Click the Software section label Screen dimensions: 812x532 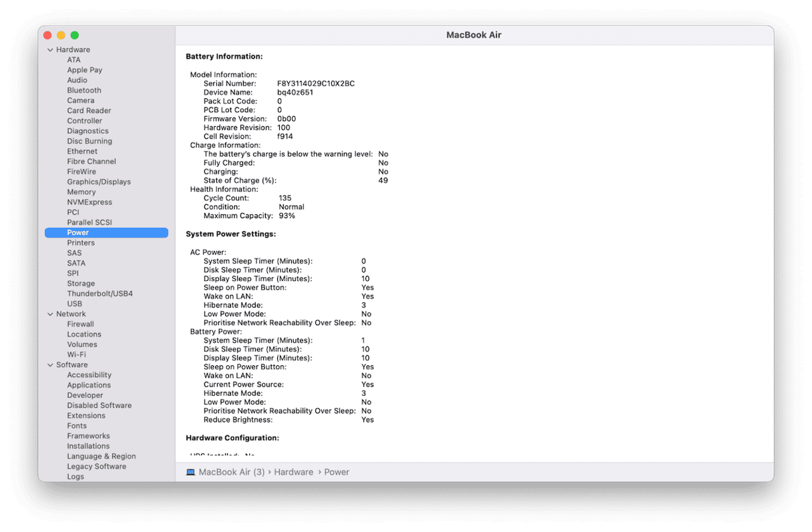(x=71, y=365)
